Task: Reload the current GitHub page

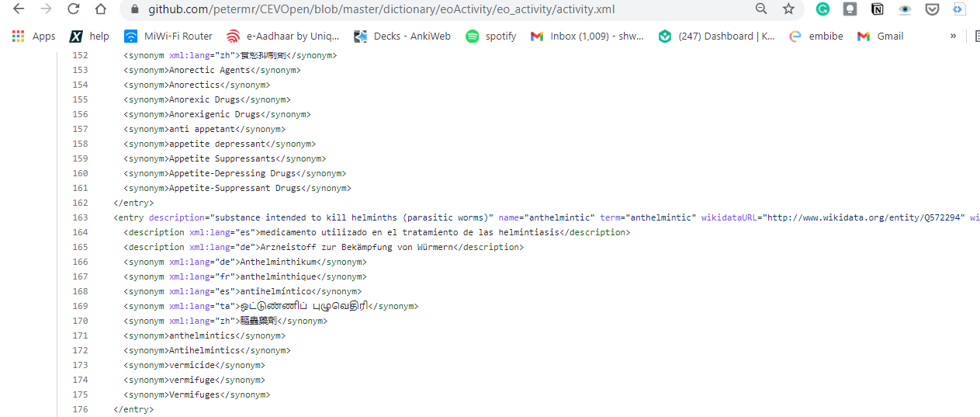Action: pos(73,9)
